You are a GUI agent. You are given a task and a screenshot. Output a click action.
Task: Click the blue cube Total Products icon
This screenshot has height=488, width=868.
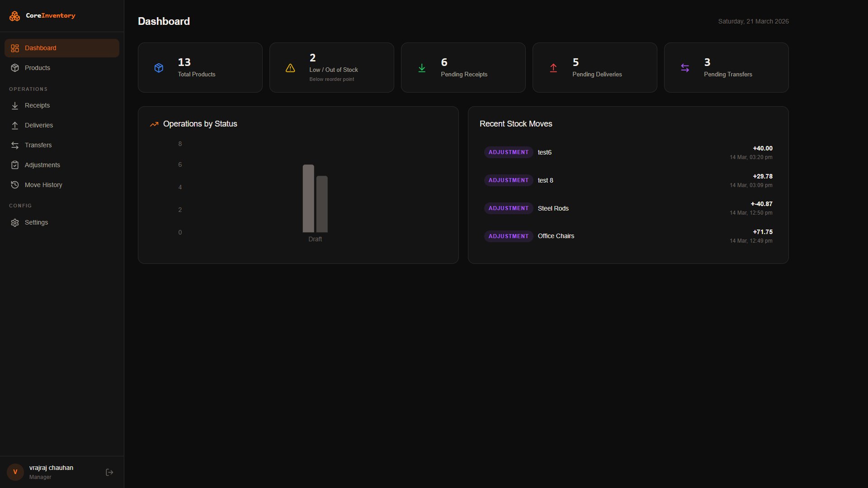pos(159,68)
